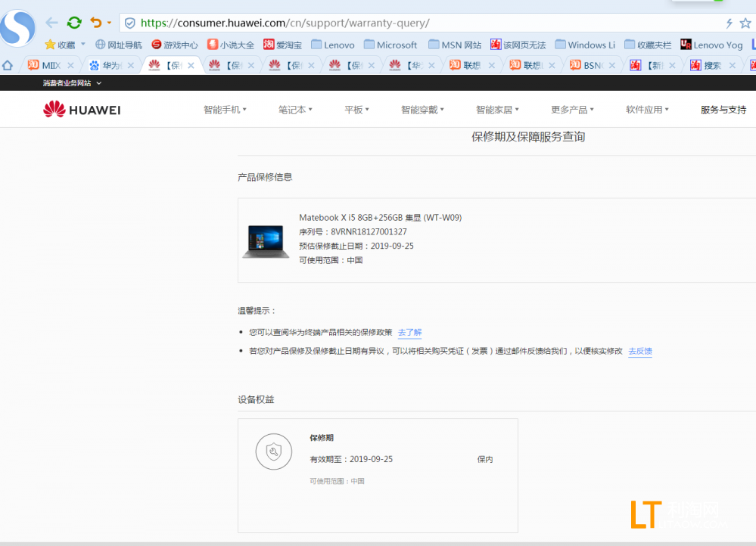Switch to the 新 Taobao tab

coord(647,65)
